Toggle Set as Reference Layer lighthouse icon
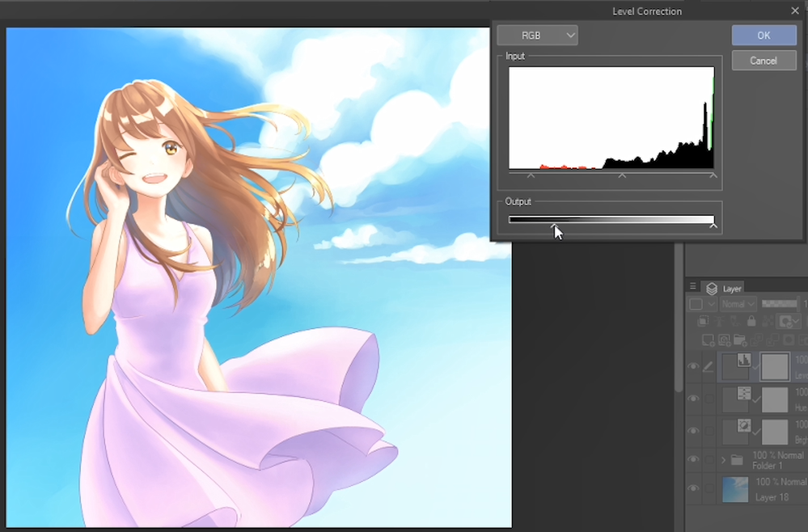 719,321
